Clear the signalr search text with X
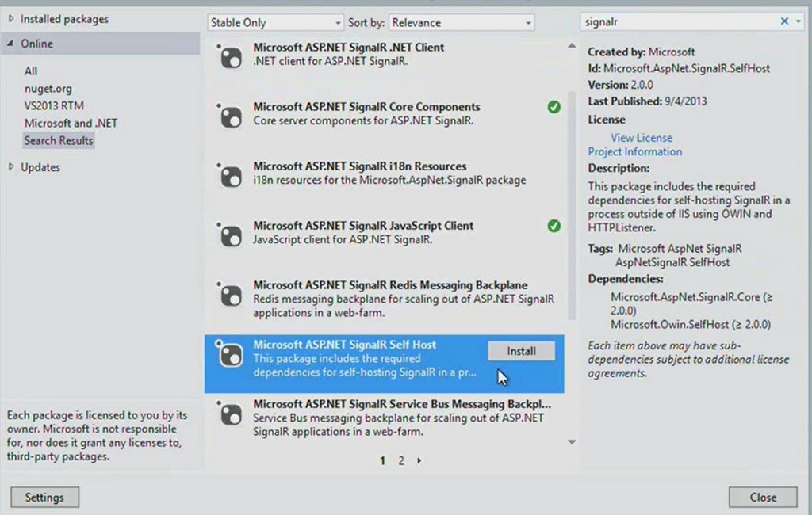 click(784, 21)
